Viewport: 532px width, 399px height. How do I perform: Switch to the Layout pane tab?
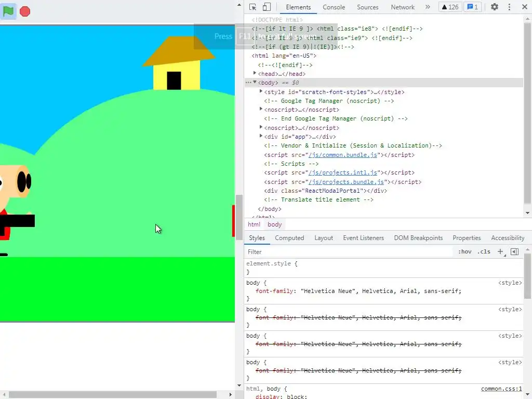324,238
